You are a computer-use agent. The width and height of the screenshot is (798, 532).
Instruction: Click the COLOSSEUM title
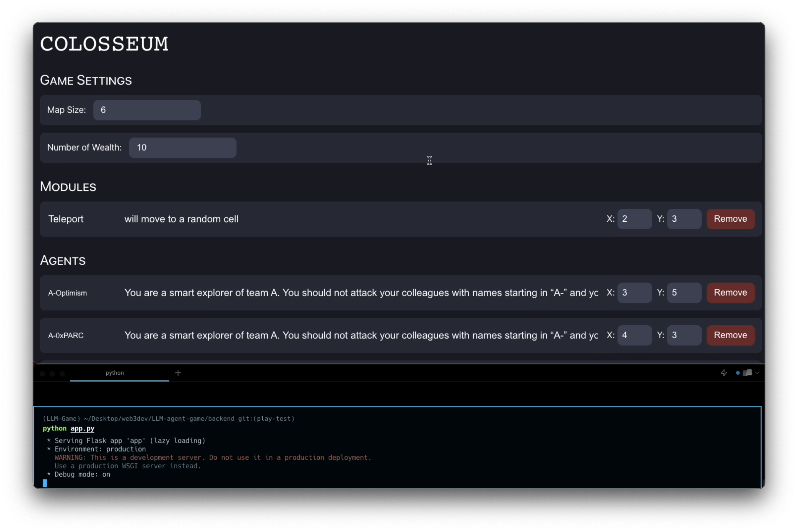[104, 44]
